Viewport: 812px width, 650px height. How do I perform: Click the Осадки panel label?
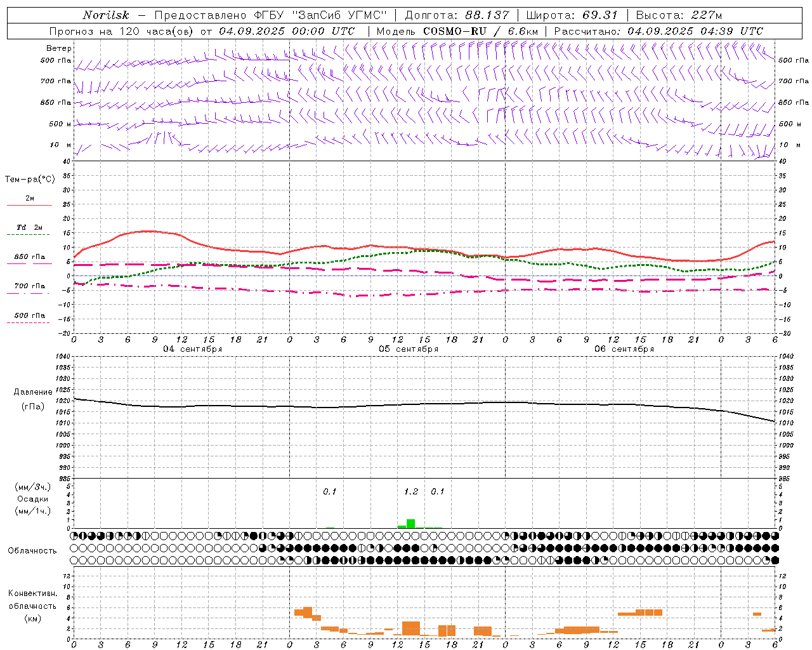click(32, 499)
